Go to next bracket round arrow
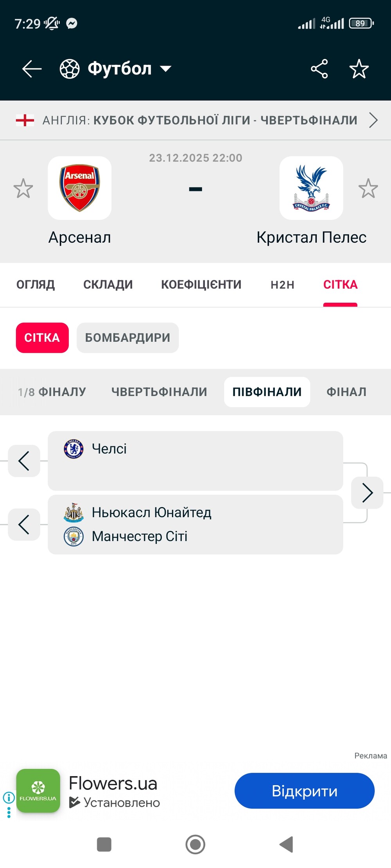This screenshot has height=868, width=391. (x=367, y=493)
